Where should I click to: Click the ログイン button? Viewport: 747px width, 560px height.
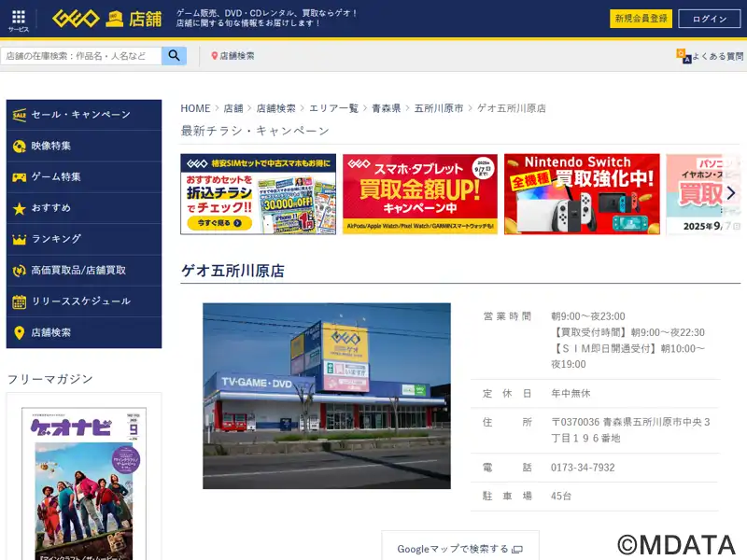710,19
